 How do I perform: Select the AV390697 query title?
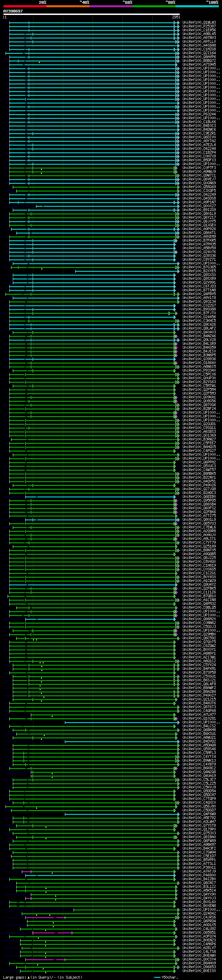(x=13, y=11)
